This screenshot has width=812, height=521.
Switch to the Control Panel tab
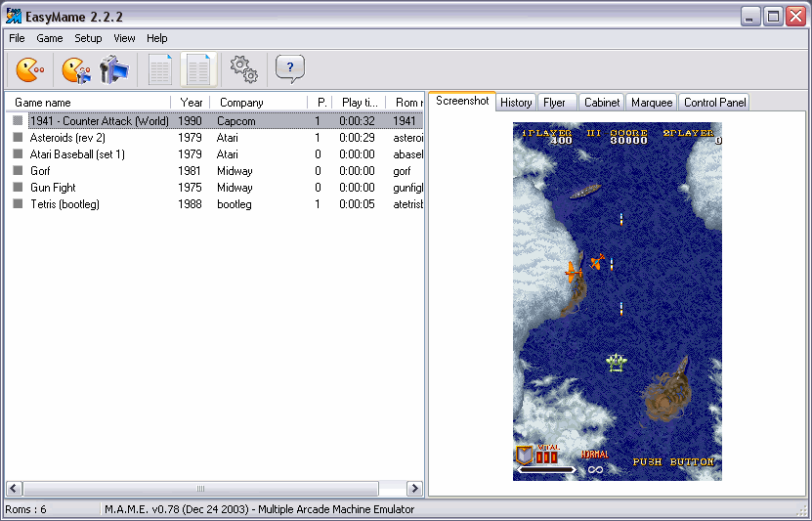pos(714,103)
